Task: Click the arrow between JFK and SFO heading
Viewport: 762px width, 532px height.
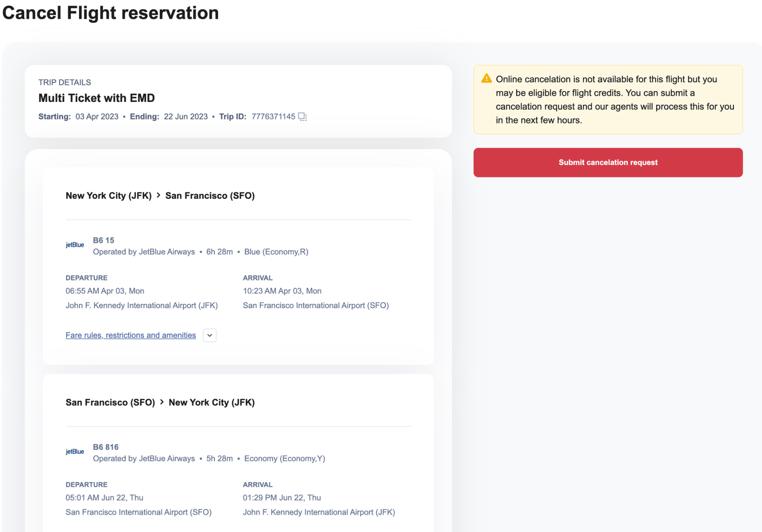Action: coord(158,195)
